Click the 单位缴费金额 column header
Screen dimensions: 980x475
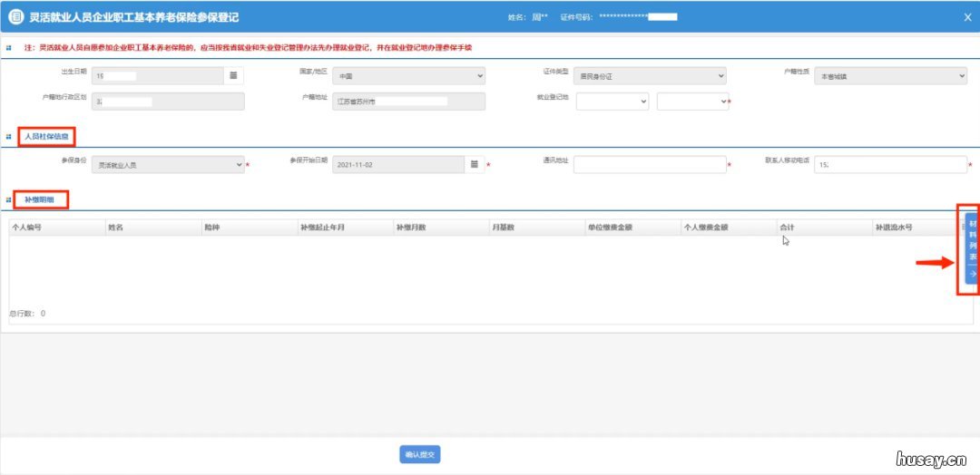[632, 228]
